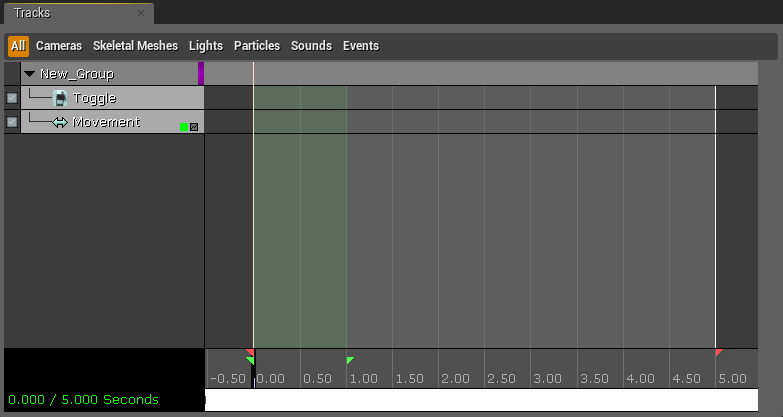Select the Toggle track label
783x417 pixels.
pyautogui.click(x=94, y=98)
